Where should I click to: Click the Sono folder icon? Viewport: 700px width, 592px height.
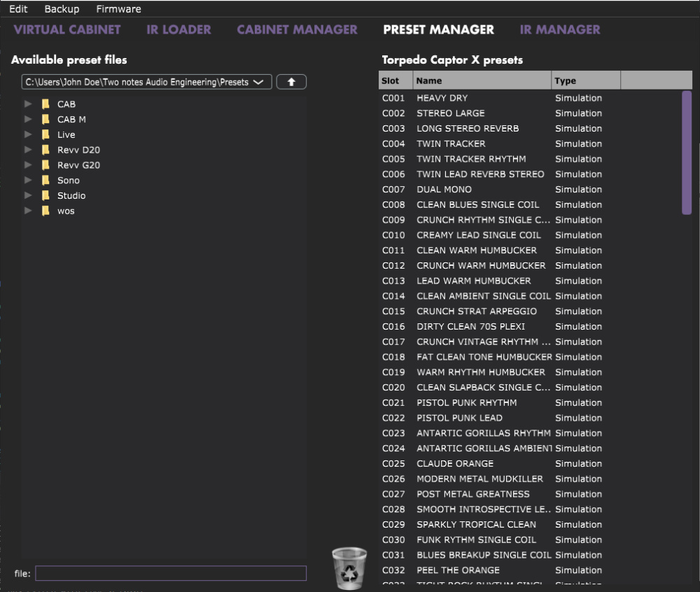[x=45, y=181]
